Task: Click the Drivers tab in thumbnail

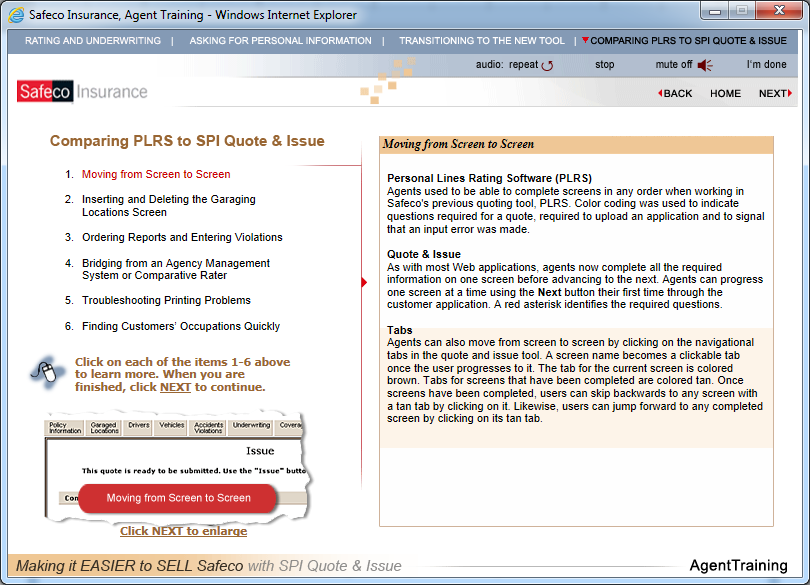Action: tap(138, 427)
